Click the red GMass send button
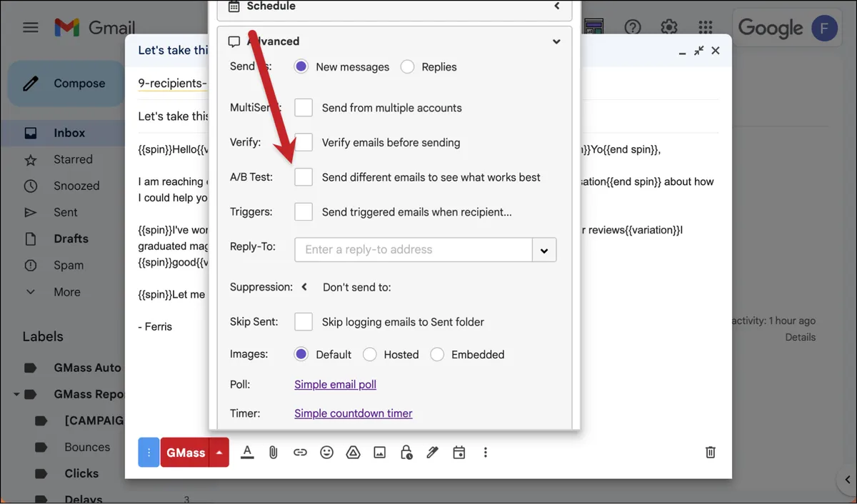The image size is (857, 504). tap(185, 452)
